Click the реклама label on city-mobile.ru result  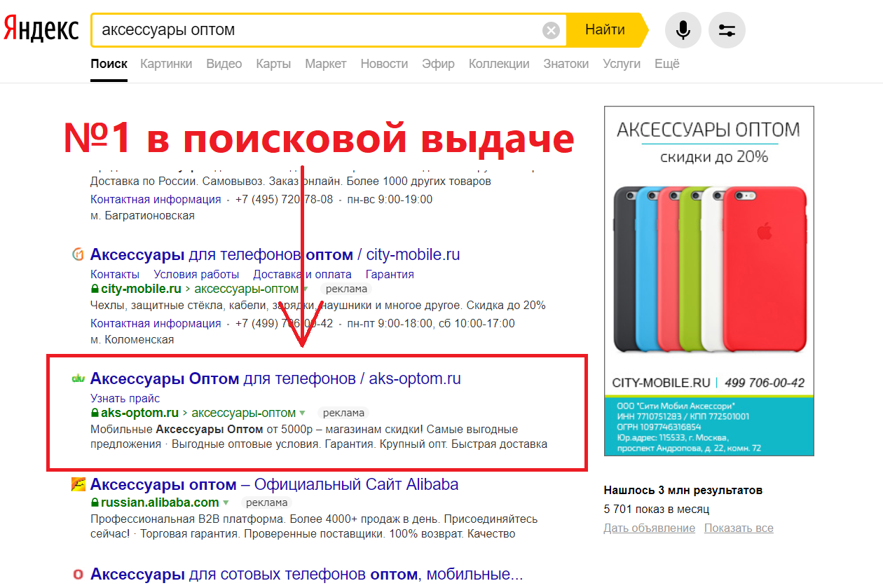[x=345, y=289]
